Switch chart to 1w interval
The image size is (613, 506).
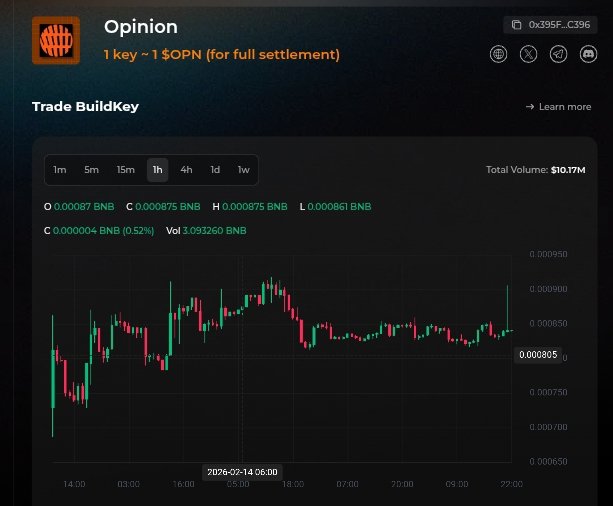[244, 170]
